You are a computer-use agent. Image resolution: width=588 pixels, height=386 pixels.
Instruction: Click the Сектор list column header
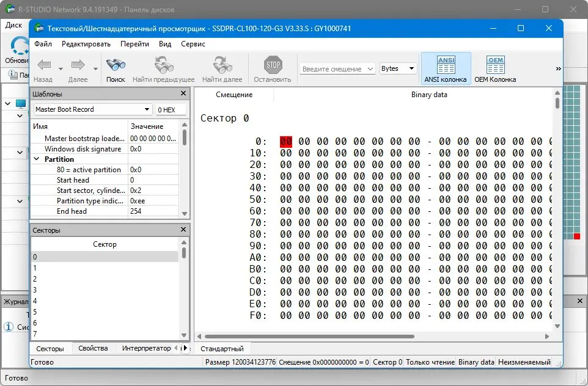coord(105,244)
